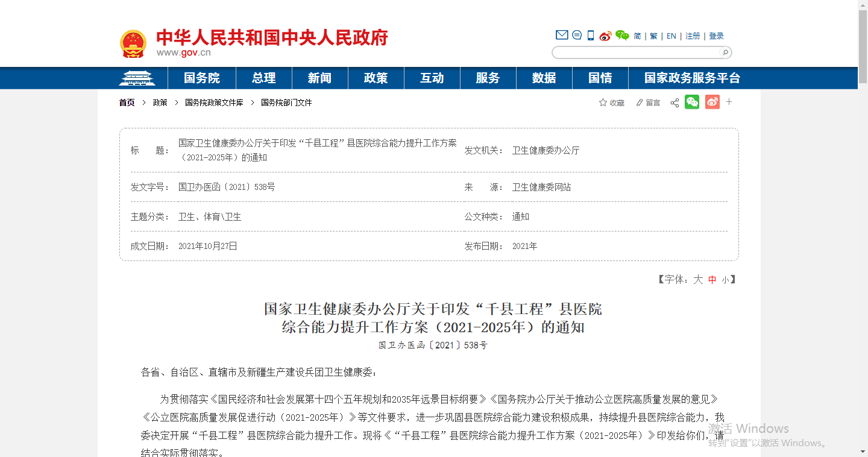Click the Weibo icon in top header
The image size is (868, 457).
(605, 36)
